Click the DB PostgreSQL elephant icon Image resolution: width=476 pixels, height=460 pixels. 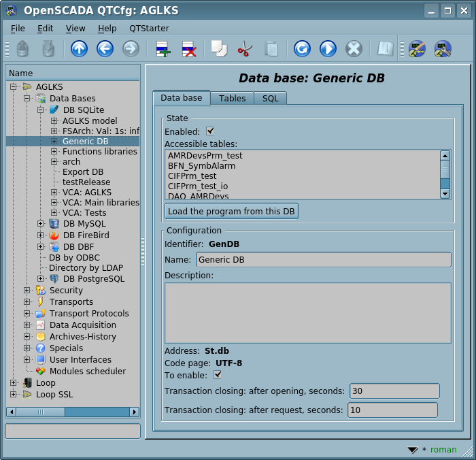click(54, 278)
